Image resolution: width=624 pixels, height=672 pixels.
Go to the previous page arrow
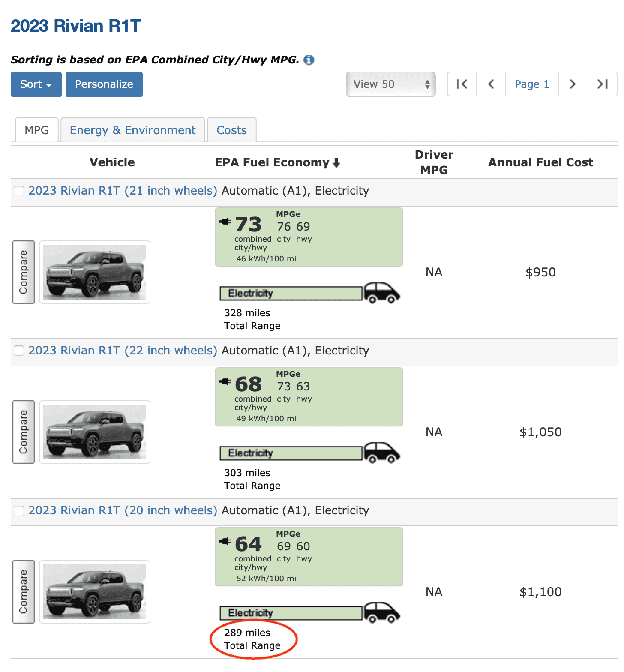[491, 84]
